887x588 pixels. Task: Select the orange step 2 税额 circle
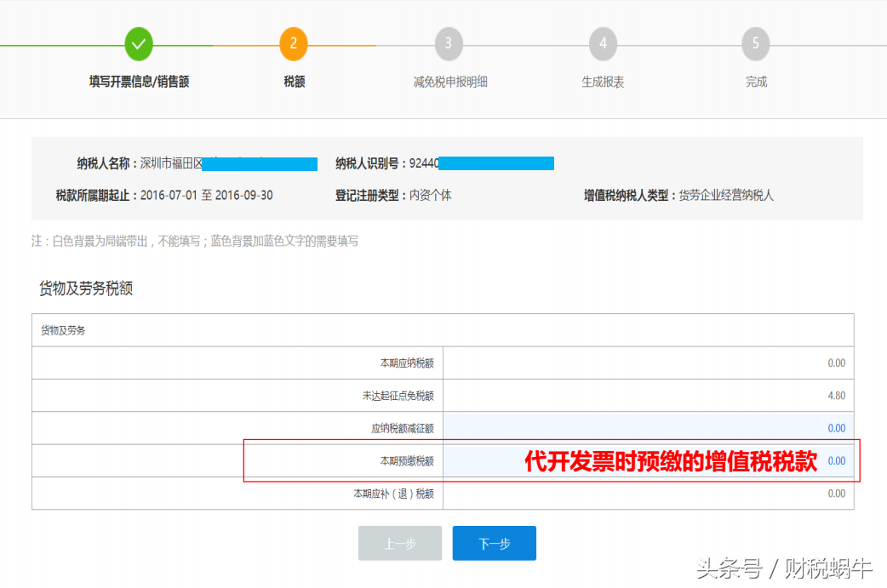point(294,43)
